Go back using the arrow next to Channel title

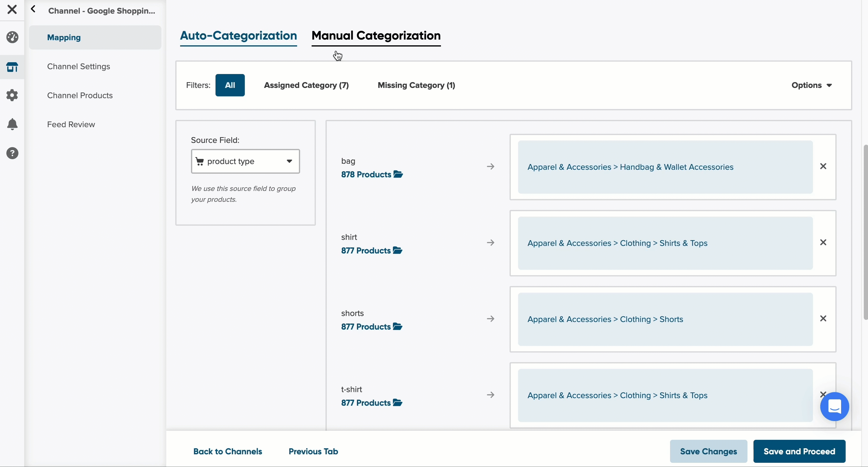(33, 9)
